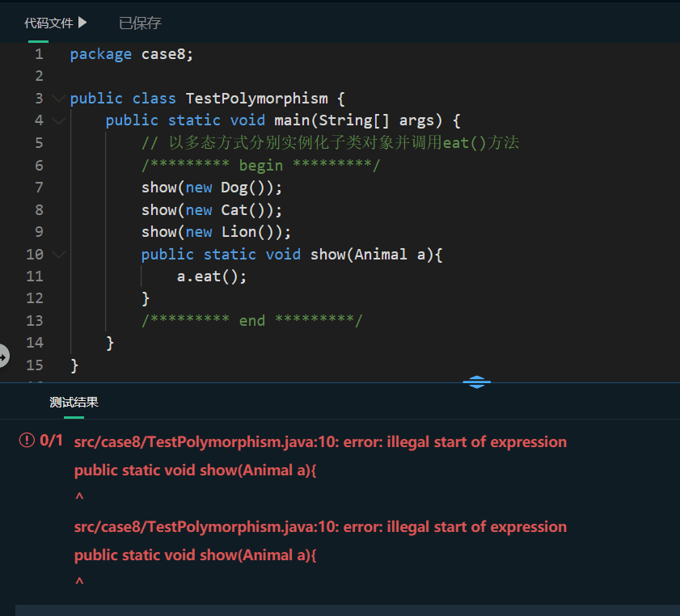Image resolution: width=680 pixels, height=616 pixels.
Task: Click the panel resize handle icon
Action: click(476, 382)
